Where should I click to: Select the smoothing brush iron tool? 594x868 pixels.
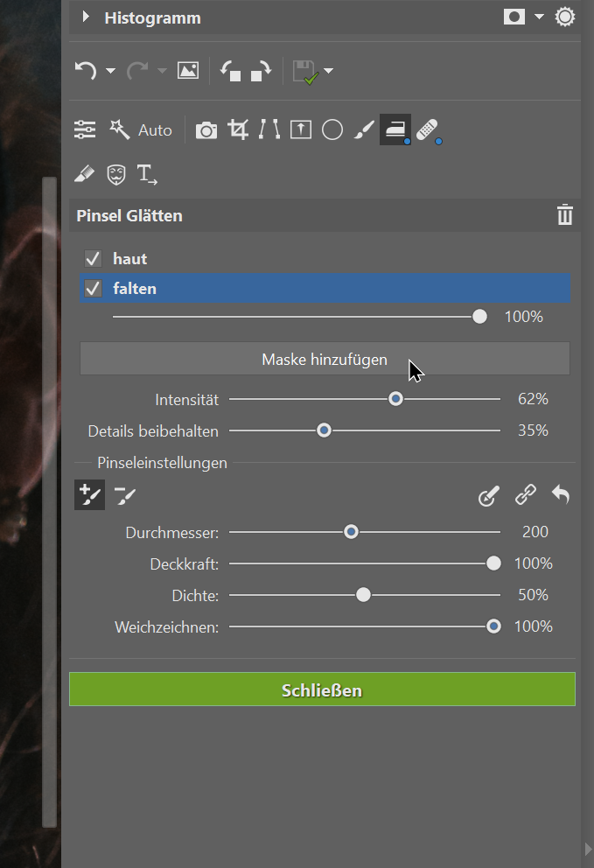click(x=395, y=130)
